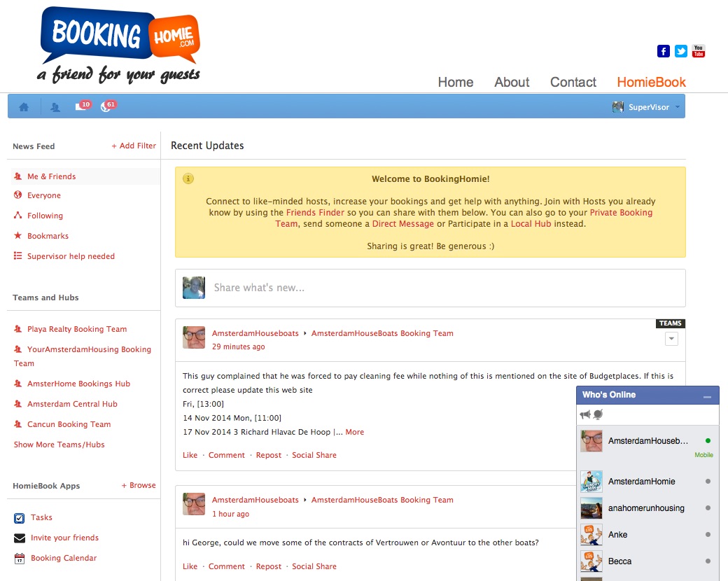Click the Share what's new input
Viewport: 728px width, 581px height.
430,288
